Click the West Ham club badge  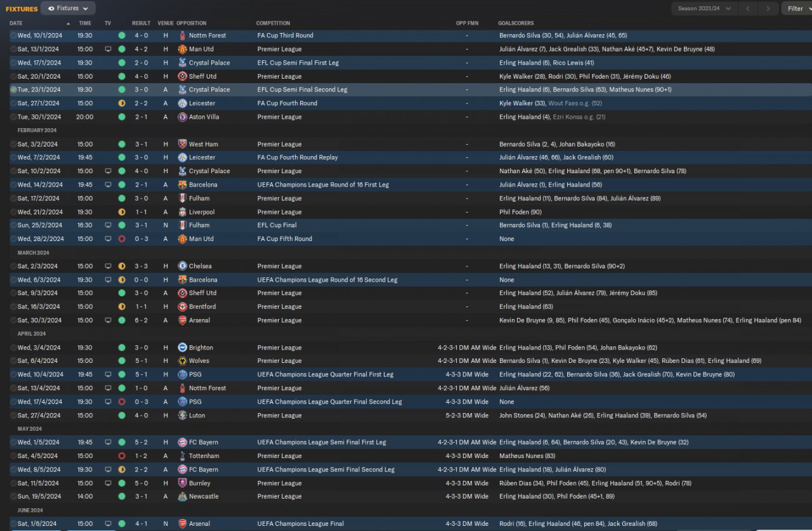(x=183, y=144)
